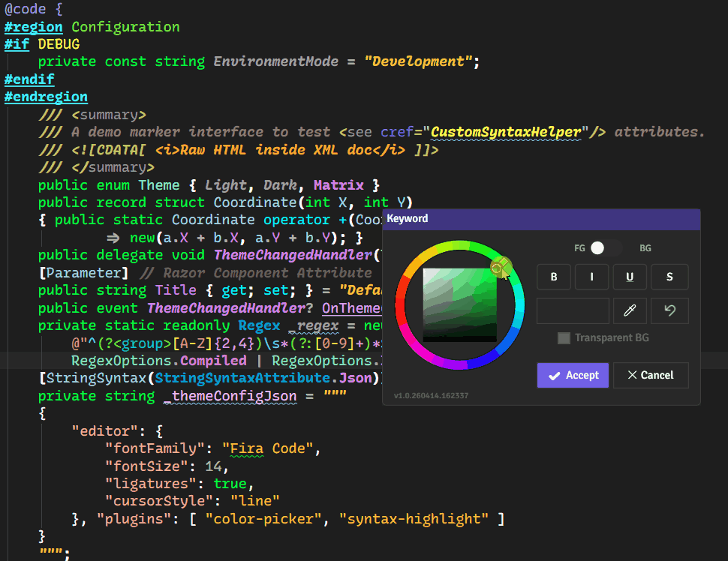Screen dimensions: 728x561
Task: Click the CustomSyntaxHelper cref reference
Action: click(x=506, y=132)
